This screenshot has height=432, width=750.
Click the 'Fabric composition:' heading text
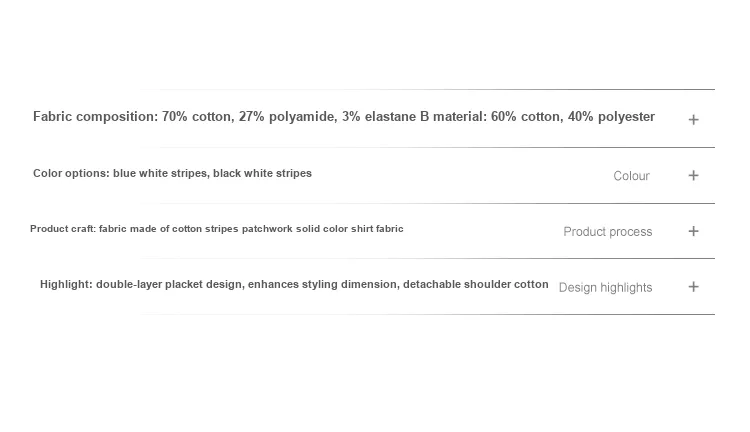95,117
